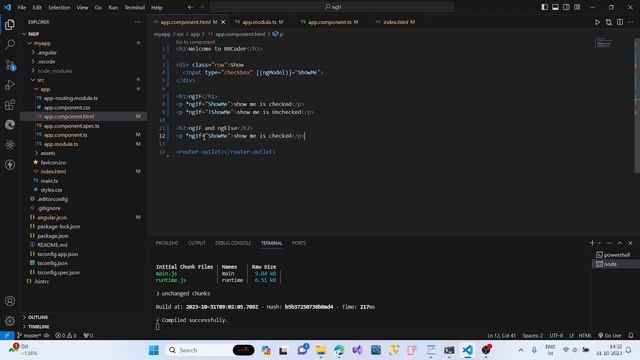Click Go to component code lens
Image resolution: width=640 pixels, height=360 pixels.
click(195, 42)
